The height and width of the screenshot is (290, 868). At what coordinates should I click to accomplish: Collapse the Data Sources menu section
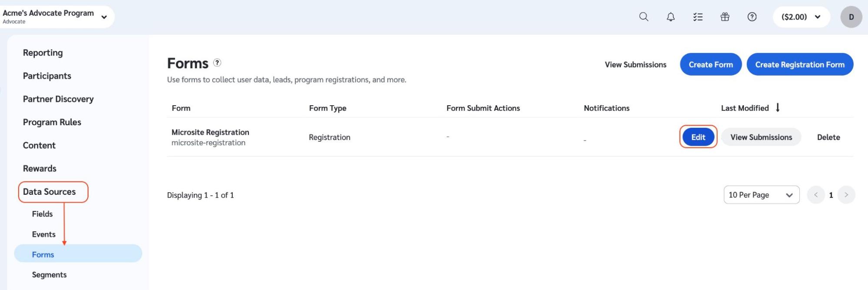coord(50,192)
